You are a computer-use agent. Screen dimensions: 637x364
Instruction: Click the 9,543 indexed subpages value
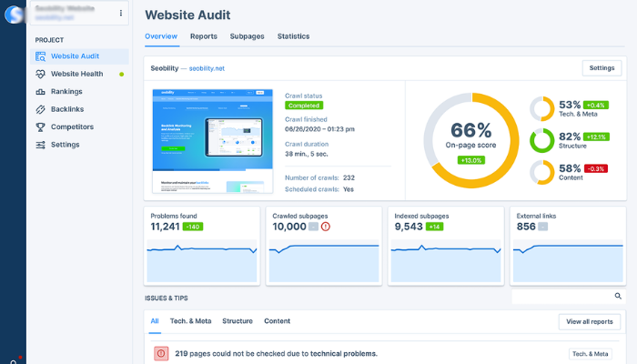tap(409, 227)
